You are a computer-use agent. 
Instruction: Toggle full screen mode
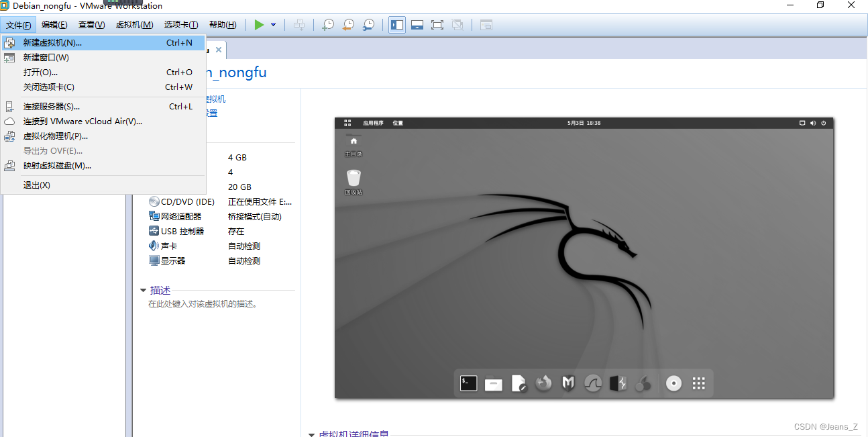pos(437,24)
